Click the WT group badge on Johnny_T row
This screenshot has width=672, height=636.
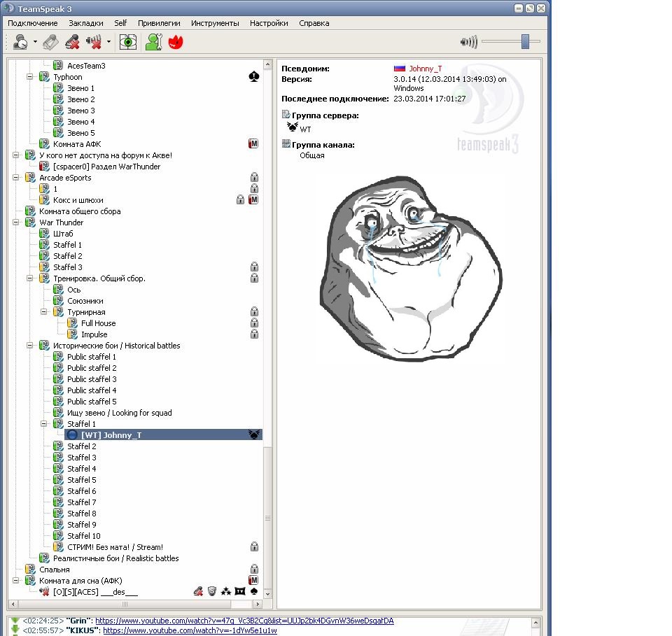coord(253,434)
